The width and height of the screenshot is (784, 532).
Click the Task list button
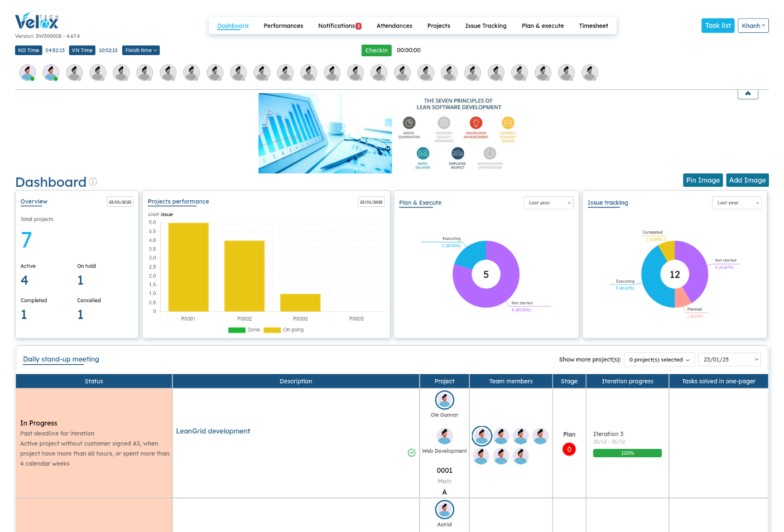click(x=718, y=26)
